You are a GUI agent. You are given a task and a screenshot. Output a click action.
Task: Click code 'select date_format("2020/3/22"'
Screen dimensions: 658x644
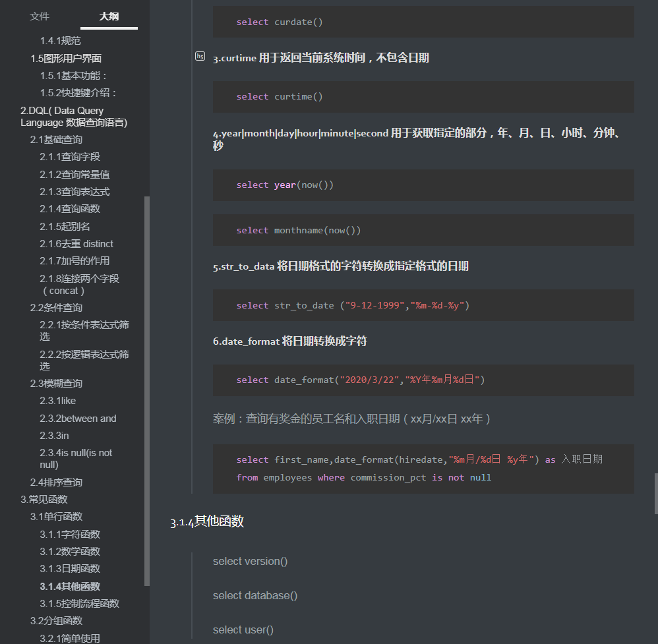(423, 380)
